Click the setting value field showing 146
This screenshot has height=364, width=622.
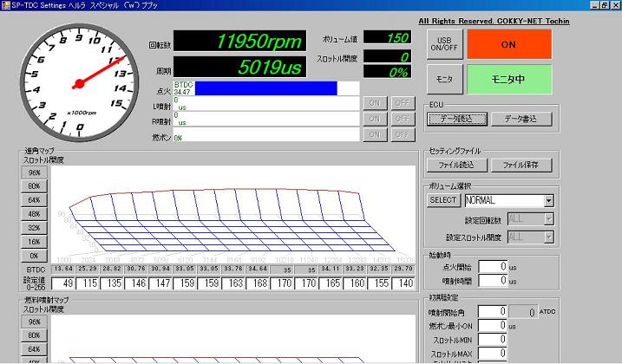pos(136,283)
